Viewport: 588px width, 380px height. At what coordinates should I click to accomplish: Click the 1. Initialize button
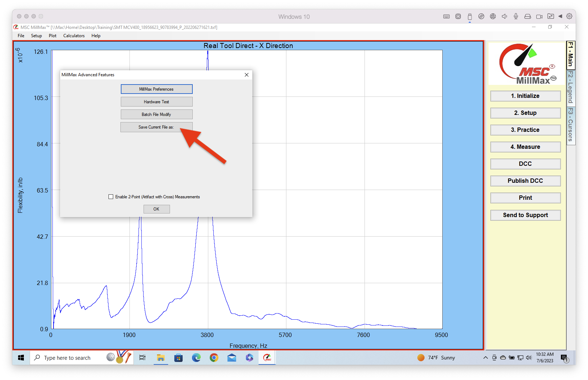(525, 96)
